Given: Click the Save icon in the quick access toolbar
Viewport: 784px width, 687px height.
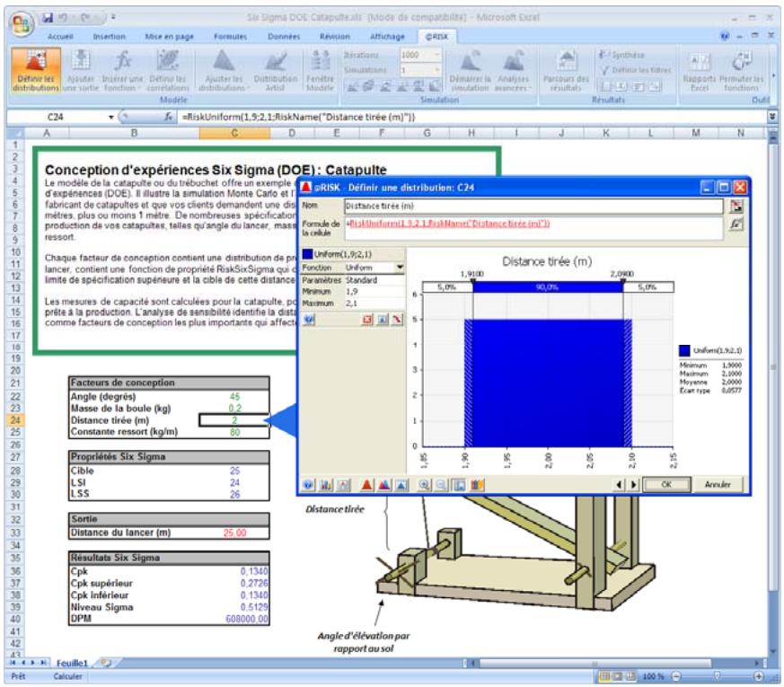Looking at the screenshot, I should click(48, 17).
